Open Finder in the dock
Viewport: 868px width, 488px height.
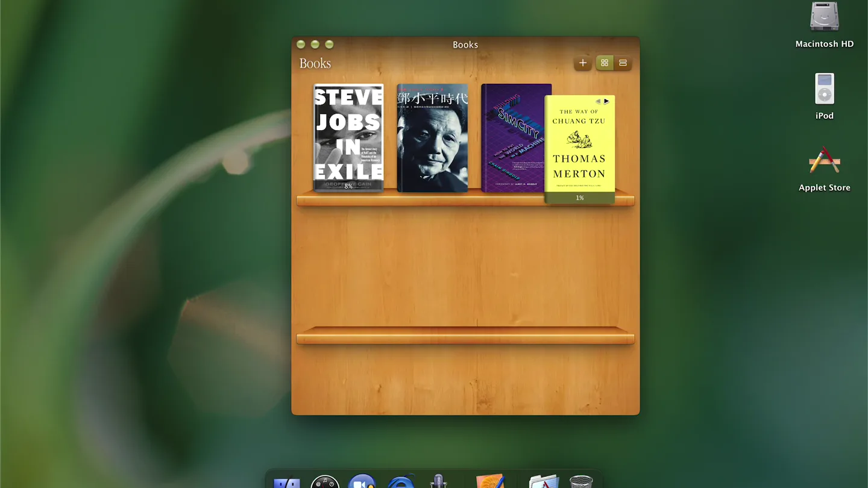[x=287, y=482]
